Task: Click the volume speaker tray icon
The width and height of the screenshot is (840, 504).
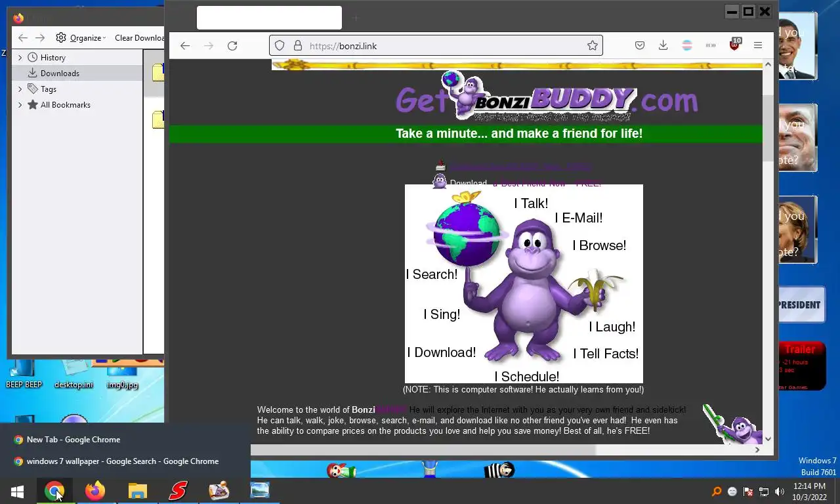Action: click(x=780, y=492)
